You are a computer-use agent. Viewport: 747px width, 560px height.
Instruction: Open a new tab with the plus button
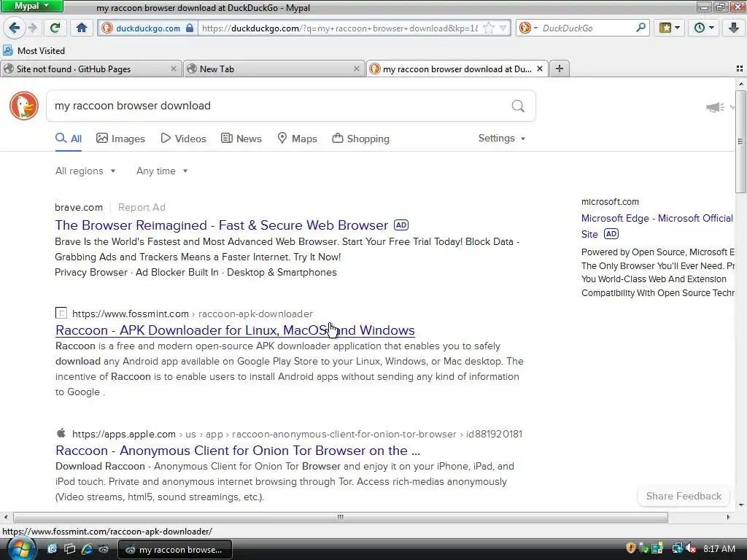[560, 69]
